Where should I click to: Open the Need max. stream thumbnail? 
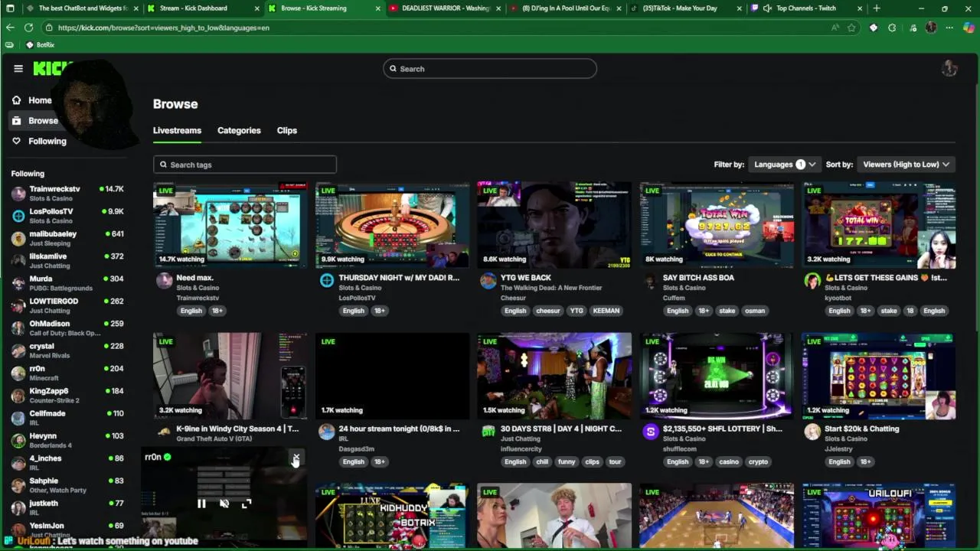click(230, 225)
